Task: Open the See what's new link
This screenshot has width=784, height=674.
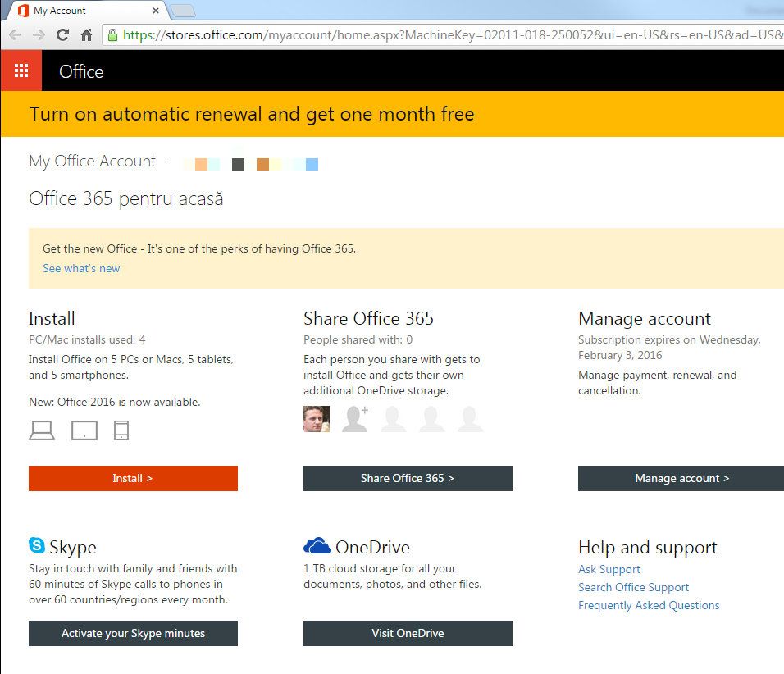Action: pos(81,268)
